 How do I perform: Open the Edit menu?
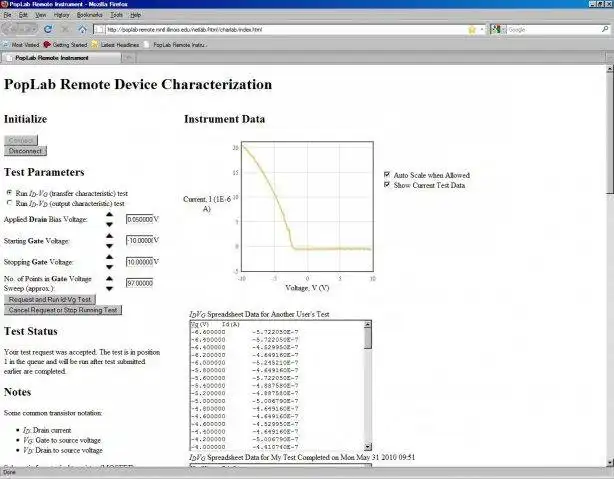click(x=23, y=15)
